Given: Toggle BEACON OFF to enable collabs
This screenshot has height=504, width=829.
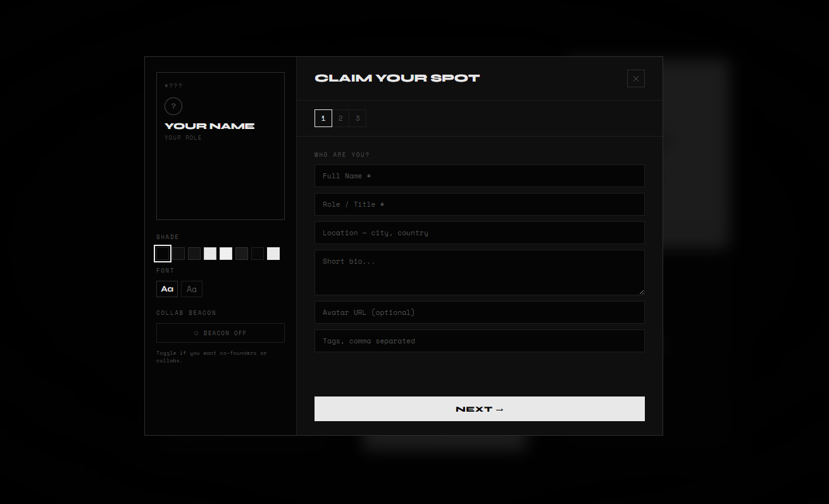Looking at the screenshot, I should 220,333.
